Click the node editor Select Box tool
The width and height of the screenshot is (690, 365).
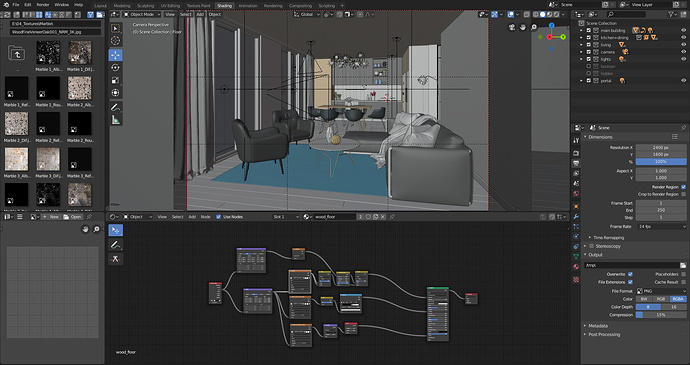pyautogui.click(x=116, y=230)
